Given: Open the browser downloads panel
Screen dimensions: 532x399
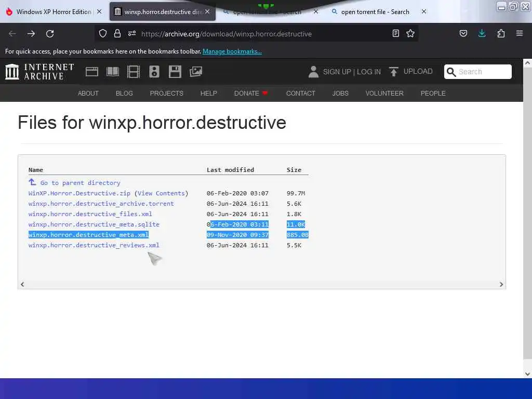Looking at the screenshot, I should [x=482, y=33].
